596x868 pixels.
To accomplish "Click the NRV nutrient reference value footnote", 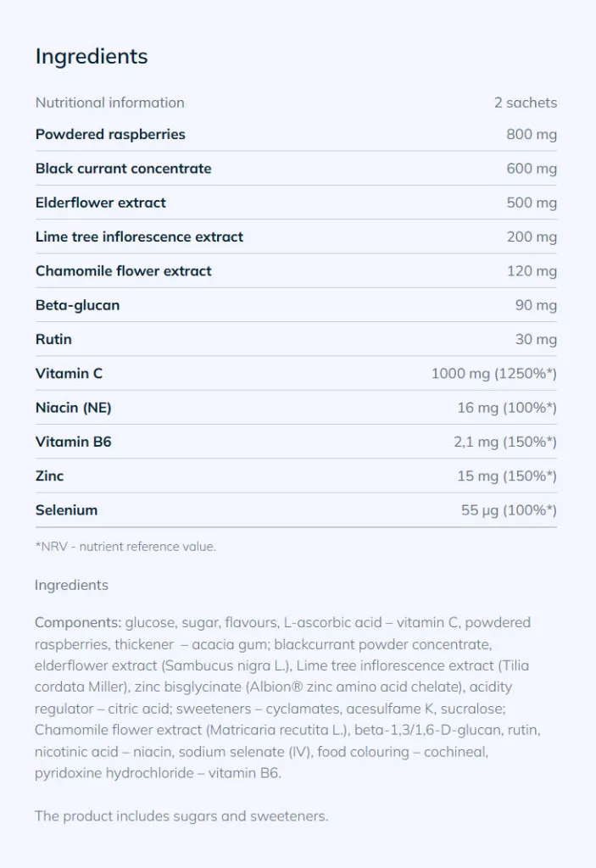I will (x=125, y=547).
